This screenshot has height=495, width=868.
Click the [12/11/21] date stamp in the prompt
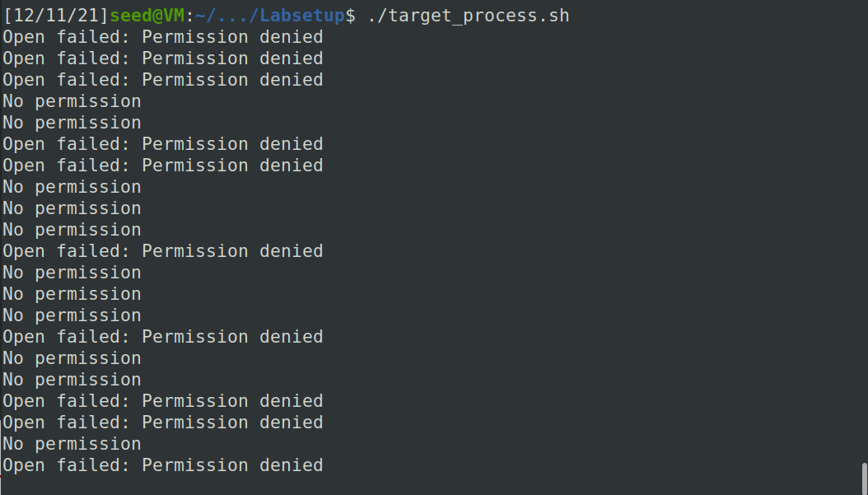[x=56, y=16]
